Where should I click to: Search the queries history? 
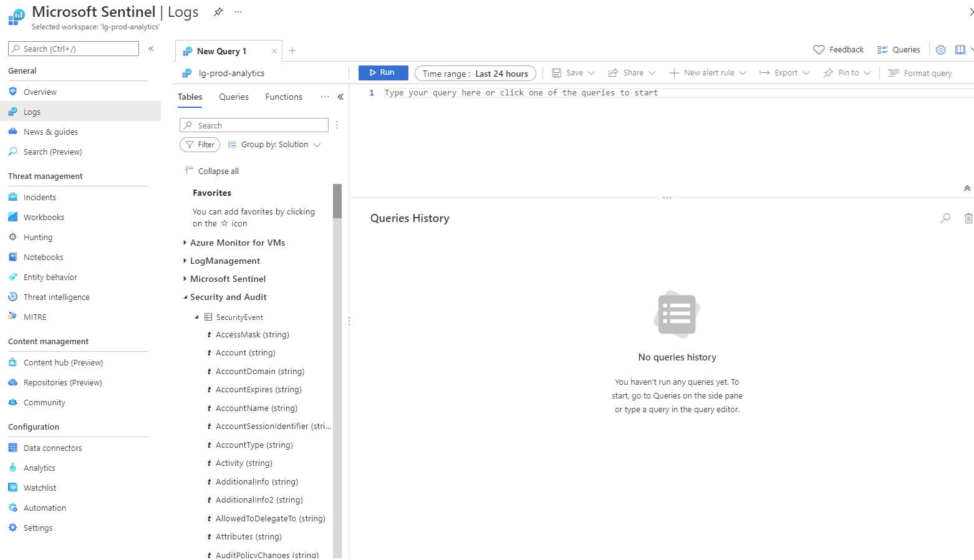point(945,218)
